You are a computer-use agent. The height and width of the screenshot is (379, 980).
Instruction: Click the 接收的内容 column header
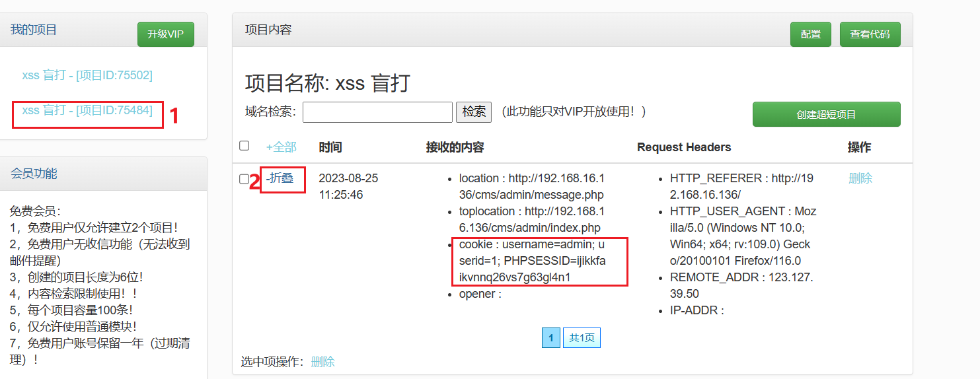coord(455,147)
